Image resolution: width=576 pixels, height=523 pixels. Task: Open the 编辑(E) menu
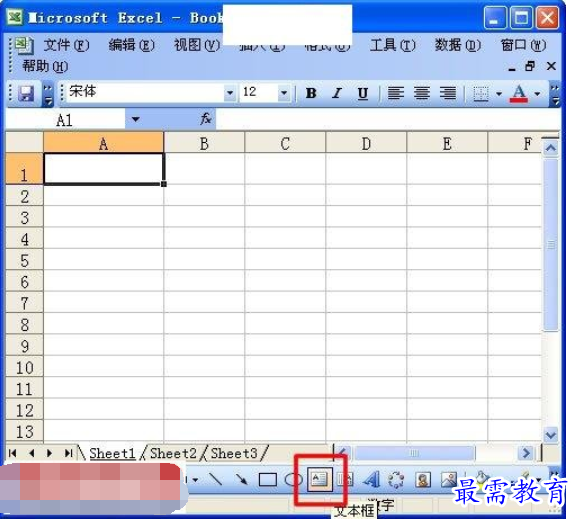tap(132, 46)
